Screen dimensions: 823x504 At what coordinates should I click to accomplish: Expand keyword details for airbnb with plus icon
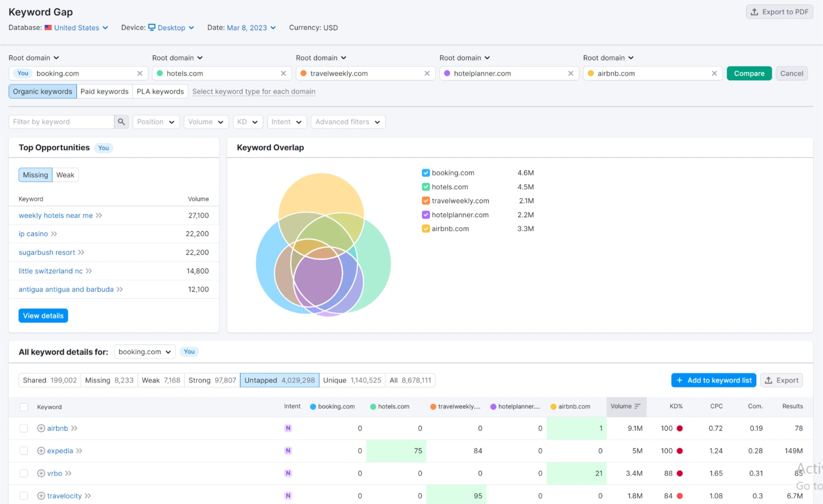point(41,428)
